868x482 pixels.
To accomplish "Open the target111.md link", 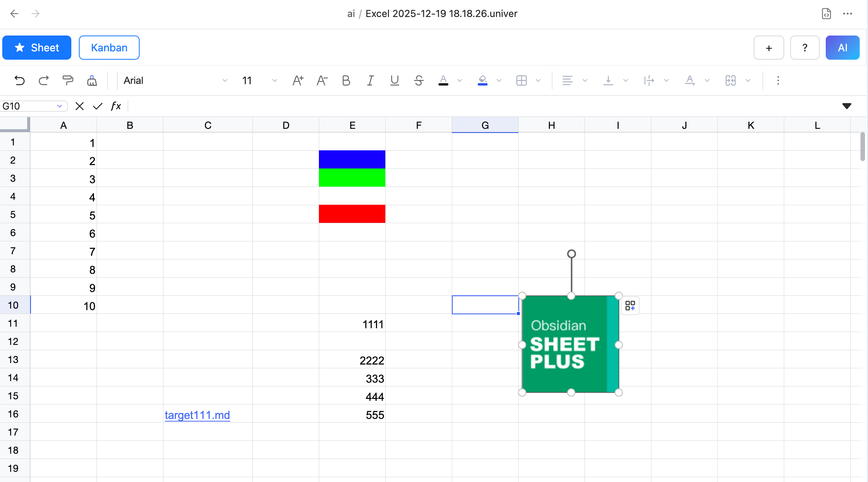I will [x=197, y=415].
